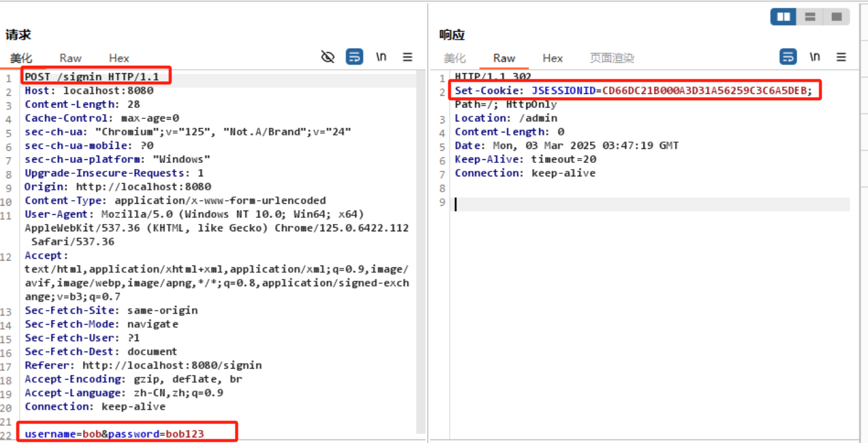This screenshot has width=868, height=443.
Task: Click the 'Set-Cookie: JSESSIONID' response header
Action: [634, 91]
